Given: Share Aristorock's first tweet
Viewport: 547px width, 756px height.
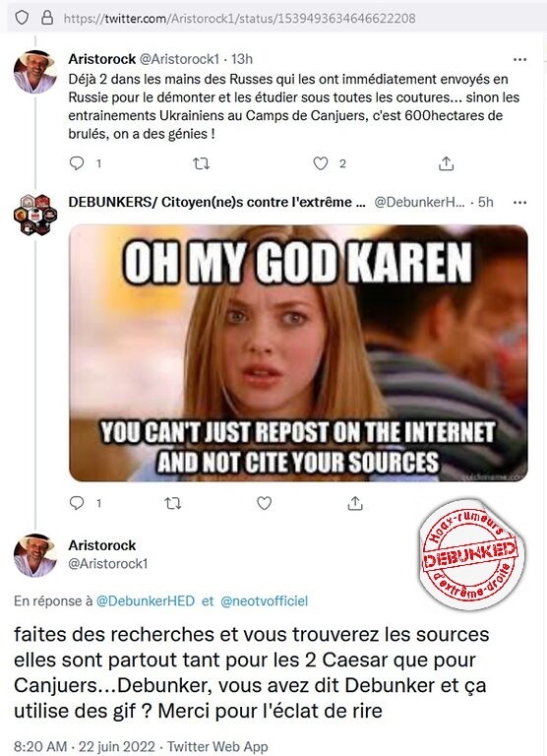Looking at the screenshot, I should [447, 164].
